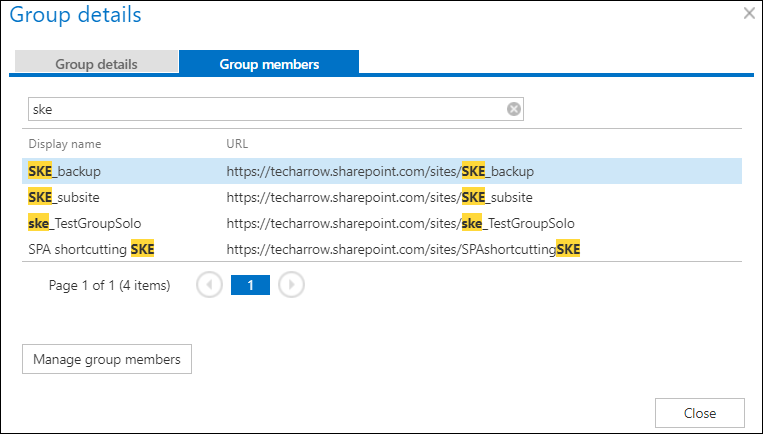The height and width of the screenshot is (434, 764).
Task: Click the SPAshortcuttingSKE SharePoint URL
Action: pos(404,249)
